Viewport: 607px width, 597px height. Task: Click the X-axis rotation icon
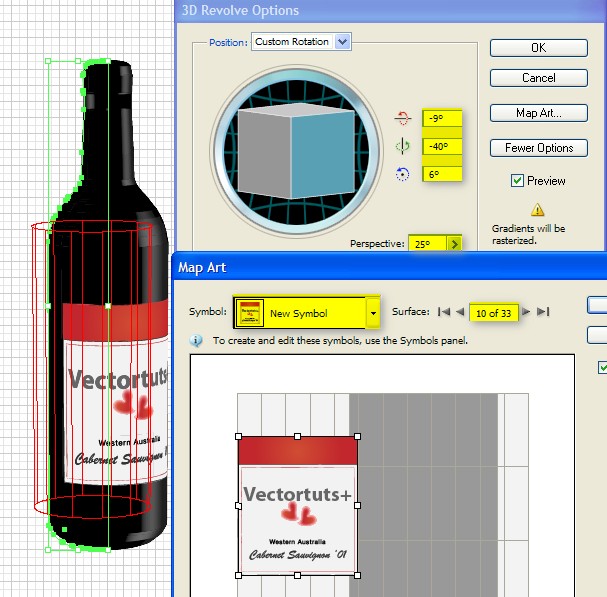click(x=403, y=118)
